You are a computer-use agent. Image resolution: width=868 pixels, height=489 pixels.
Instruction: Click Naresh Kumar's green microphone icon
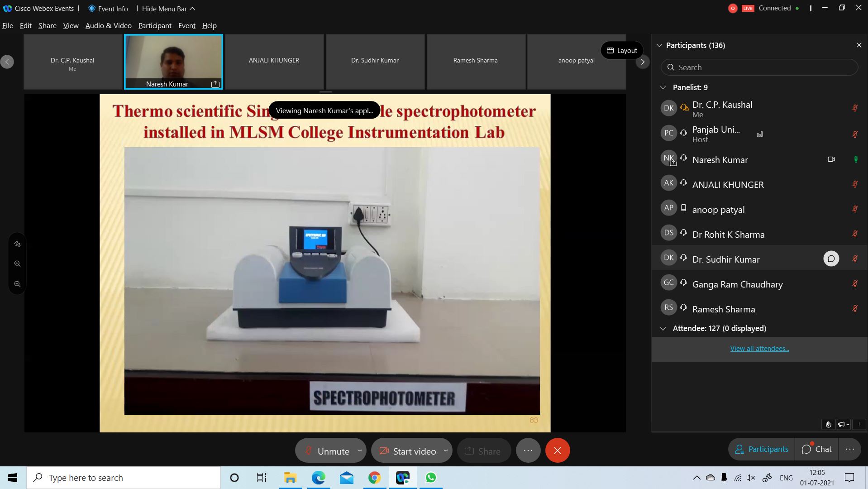point(855,159)
